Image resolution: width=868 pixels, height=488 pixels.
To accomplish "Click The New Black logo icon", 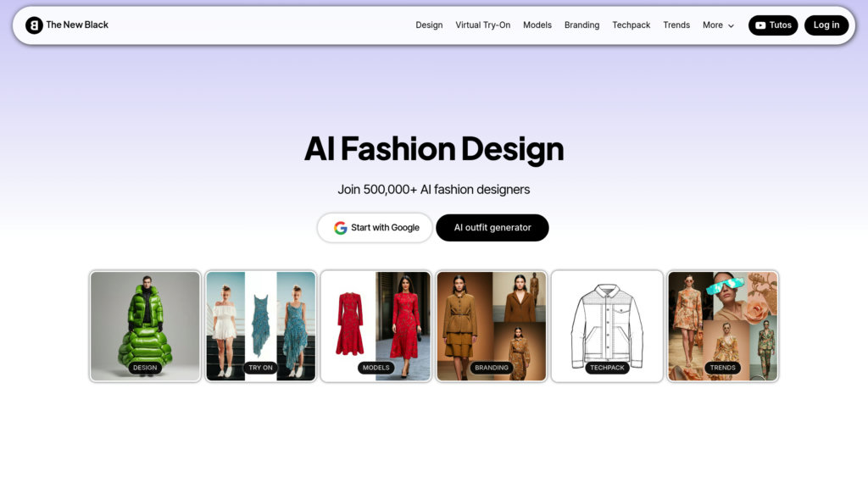I will click(34, 25).
